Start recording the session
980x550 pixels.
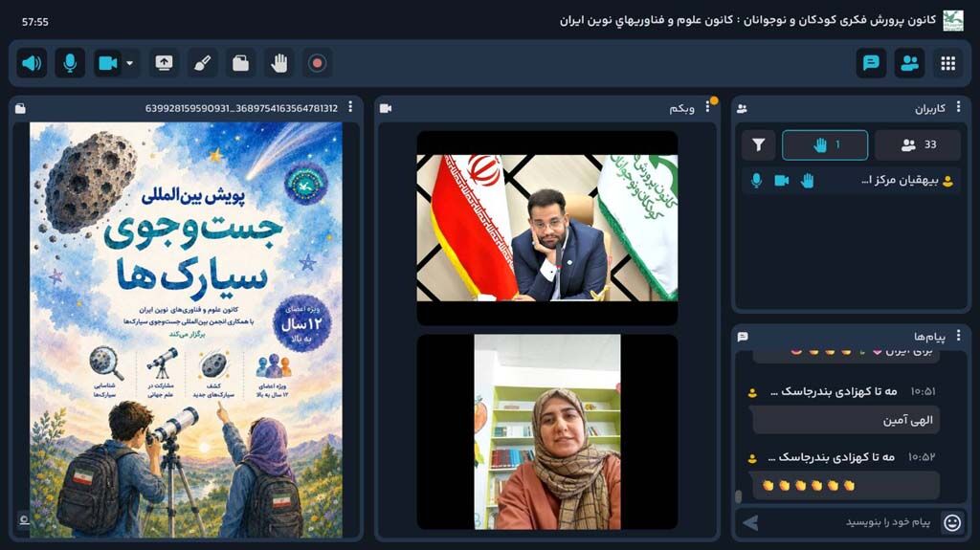[x=318, y=63]
